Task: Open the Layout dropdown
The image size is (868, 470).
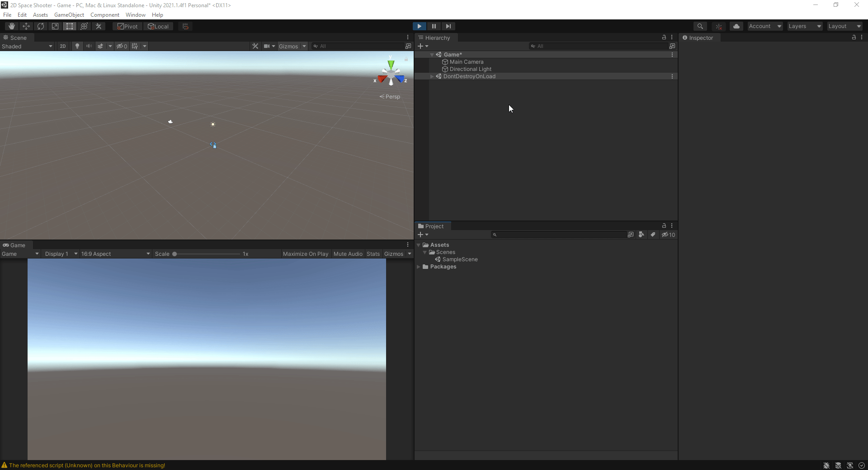Action: (844, 26)
